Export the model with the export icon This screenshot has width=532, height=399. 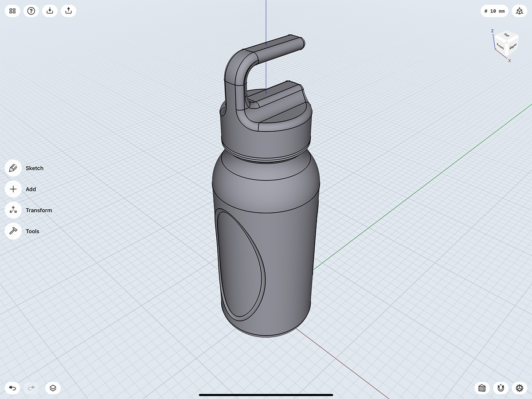tap(68, 11)
